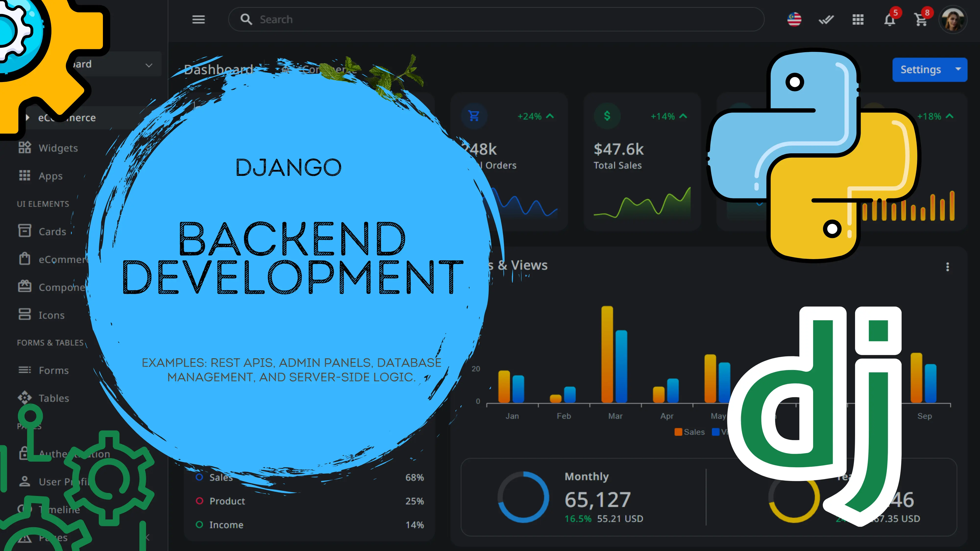Click the Product 25% value
The image size is (980, 551).
414,501
